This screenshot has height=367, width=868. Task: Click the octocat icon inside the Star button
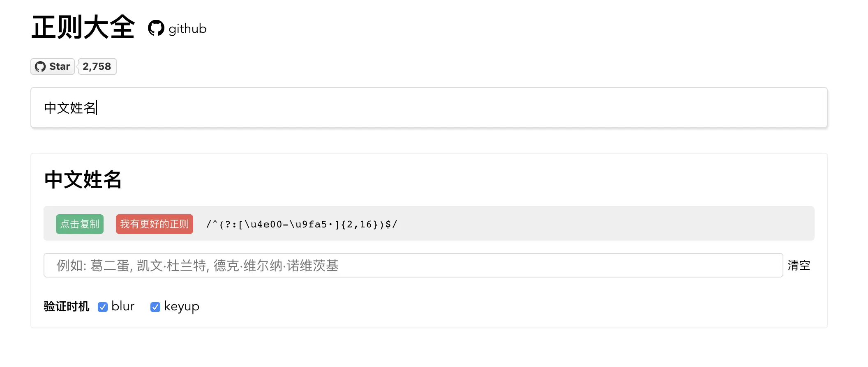coord(40,67)
